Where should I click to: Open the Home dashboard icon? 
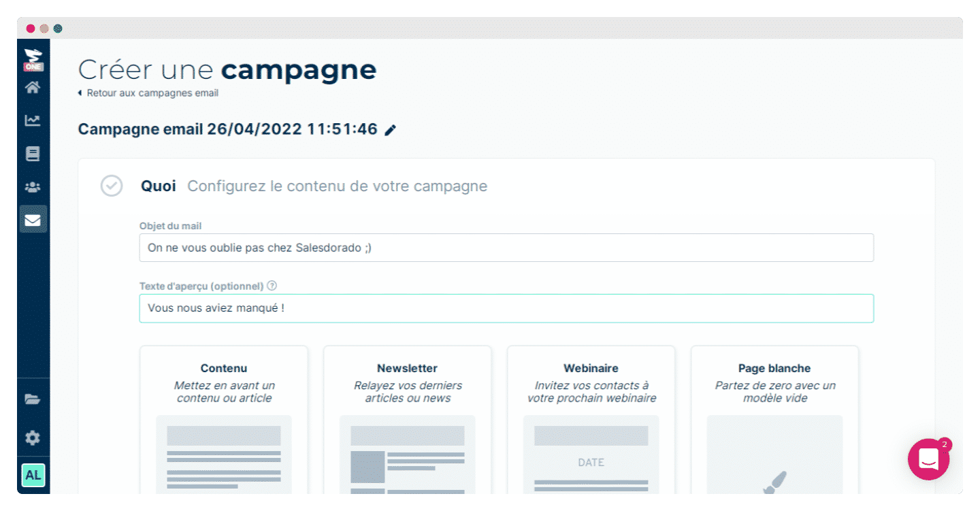pos(33,88)
